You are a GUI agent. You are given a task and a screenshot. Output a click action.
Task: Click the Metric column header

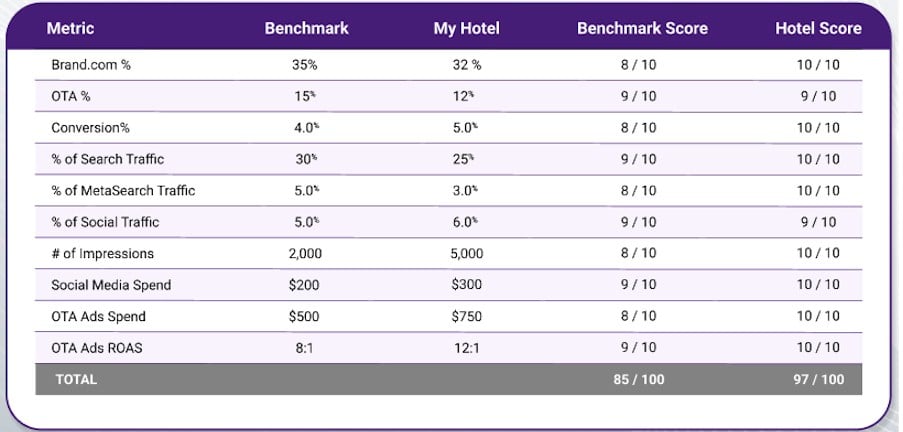70,28
